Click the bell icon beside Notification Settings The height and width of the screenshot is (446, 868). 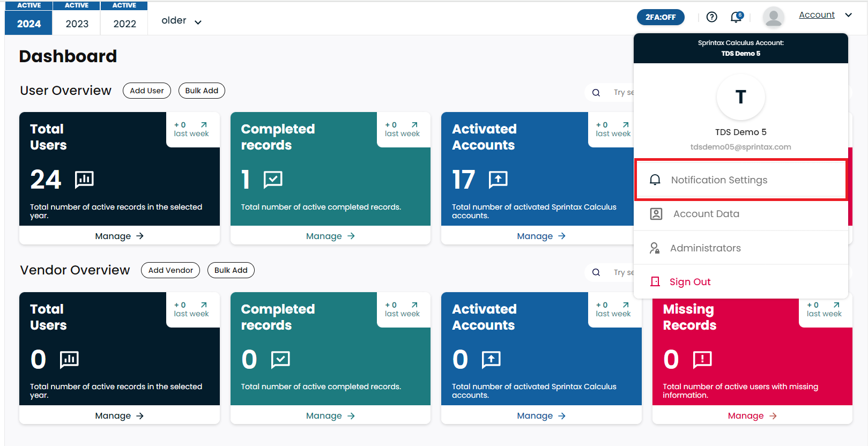(655, 180)
